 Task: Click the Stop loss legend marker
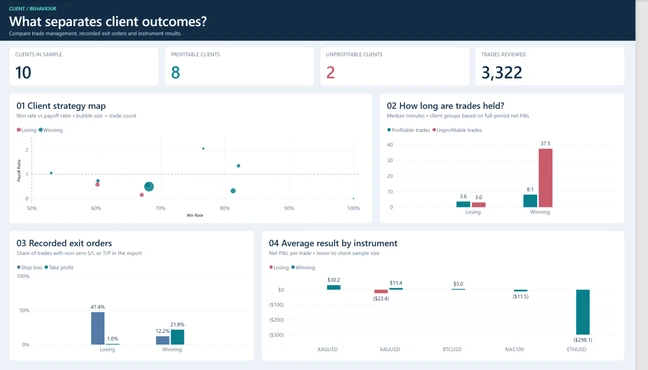19,267
